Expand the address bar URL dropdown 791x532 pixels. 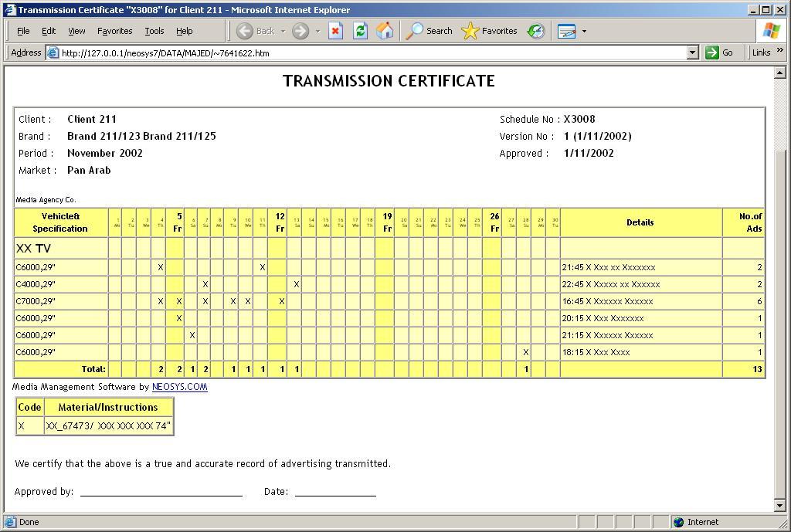click(692, 53)
